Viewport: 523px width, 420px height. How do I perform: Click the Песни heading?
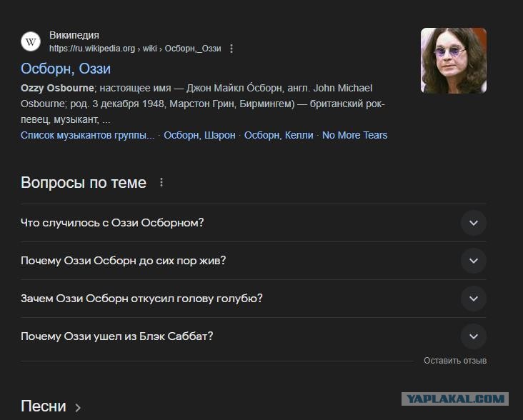pyautogui.click(x=44, y=406)
